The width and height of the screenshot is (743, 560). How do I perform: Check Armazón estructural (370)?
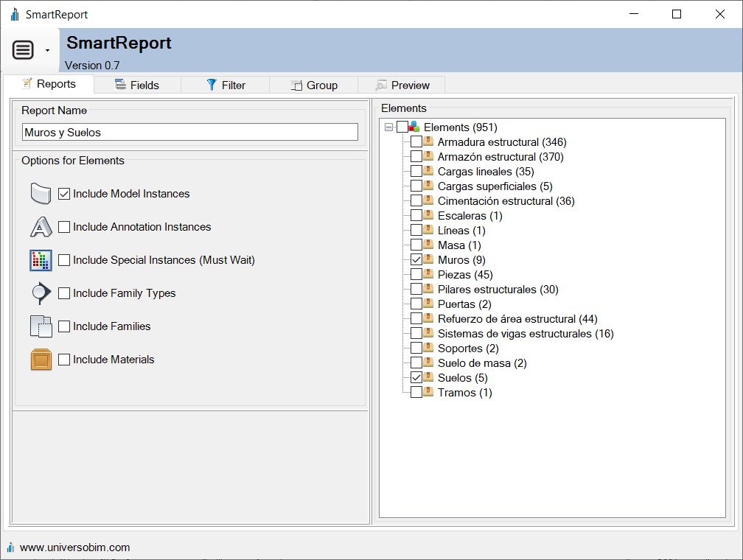416,156
